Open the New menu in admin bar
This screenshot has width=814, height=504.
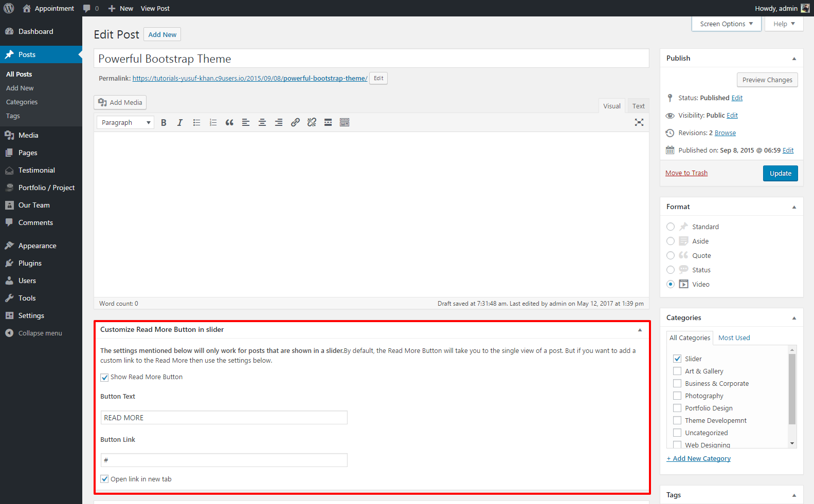click(121, 8)
